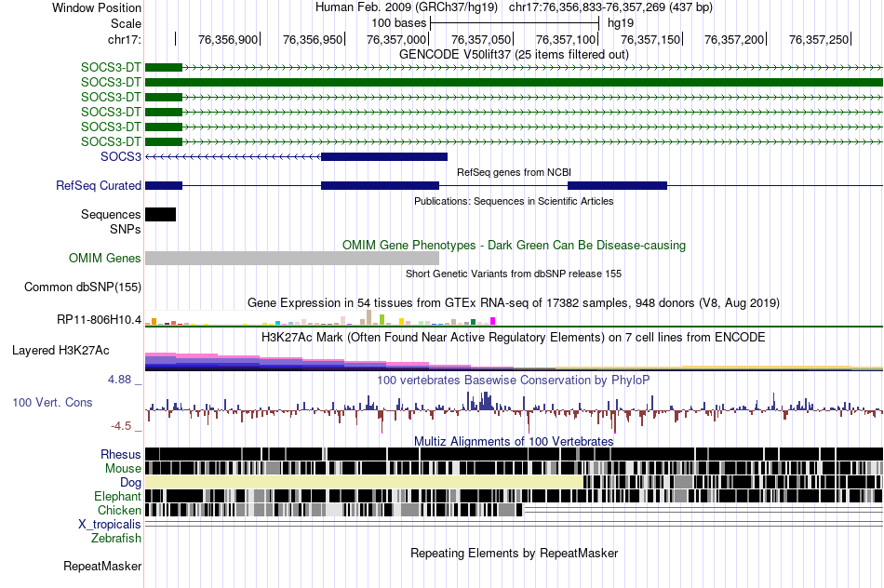
Task: Click the Sequences track label
Action: tap(111, 214)
